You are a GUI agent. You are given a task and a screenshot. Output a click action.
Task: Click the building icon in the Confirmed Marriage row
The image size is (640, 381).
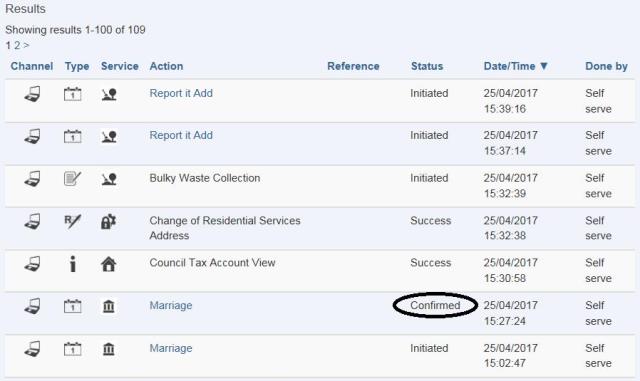[109, 306]
